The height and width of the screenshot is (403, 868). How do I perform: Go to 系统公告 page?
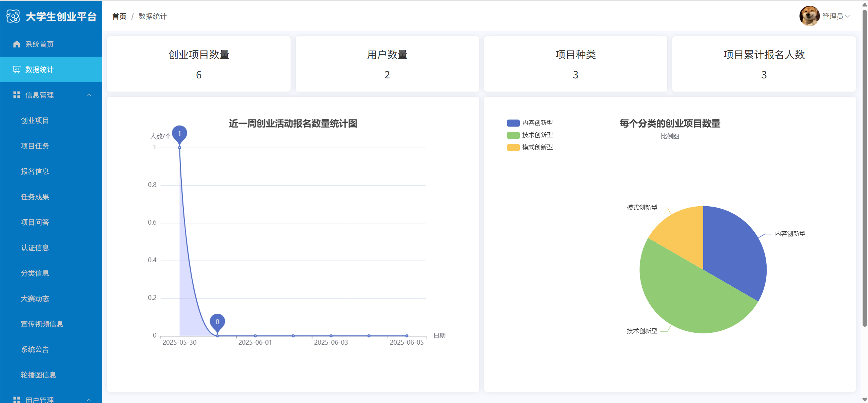(x=35, y=349)
